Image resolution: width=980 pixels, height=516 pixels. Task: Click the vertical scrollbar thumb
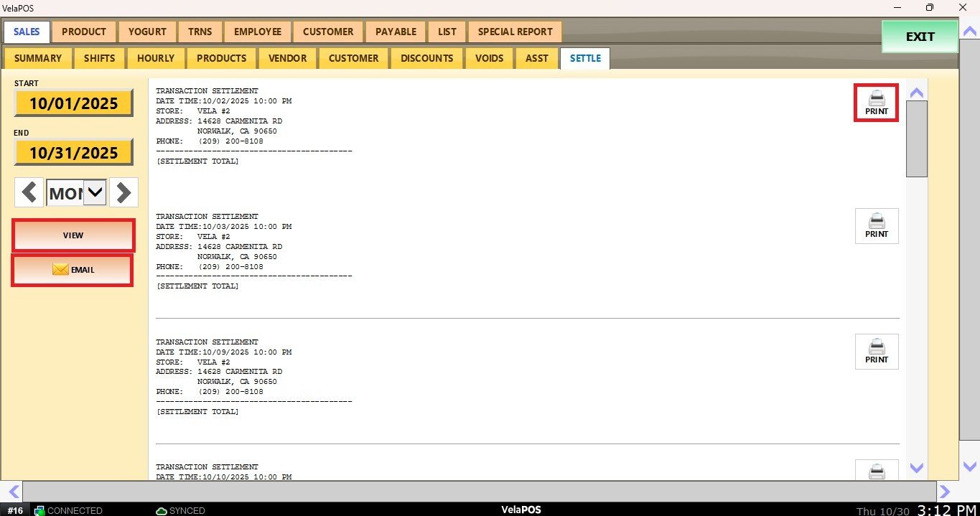tap(916, 139)
